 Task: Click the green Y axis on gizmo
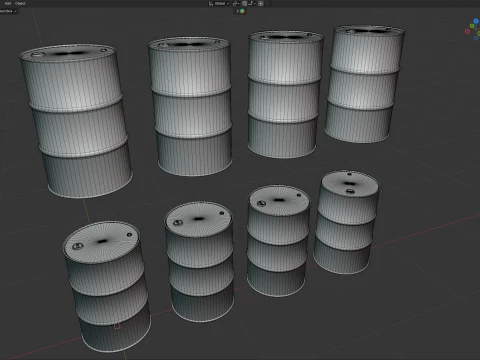472,26
